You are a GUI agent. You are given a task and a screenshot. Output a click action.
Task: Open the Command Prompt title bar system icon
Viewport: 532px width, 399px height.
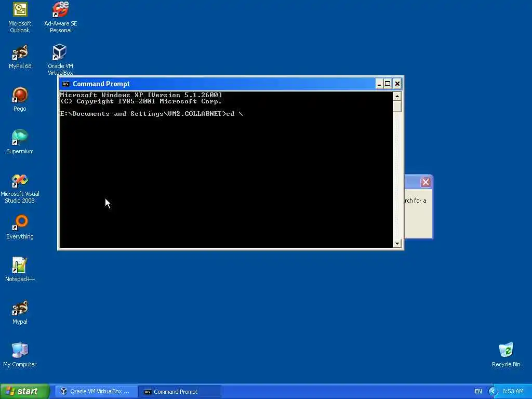[66, 84]
